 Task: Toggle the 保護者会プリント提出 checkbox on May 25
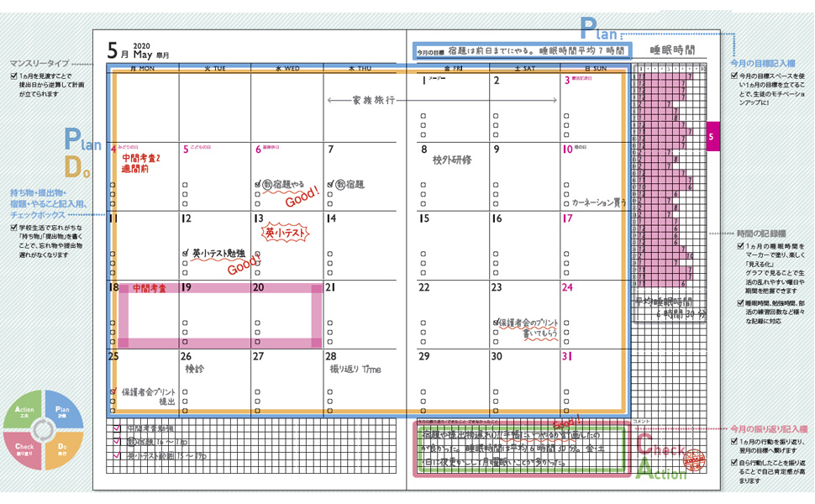click(x=113, y=391)
